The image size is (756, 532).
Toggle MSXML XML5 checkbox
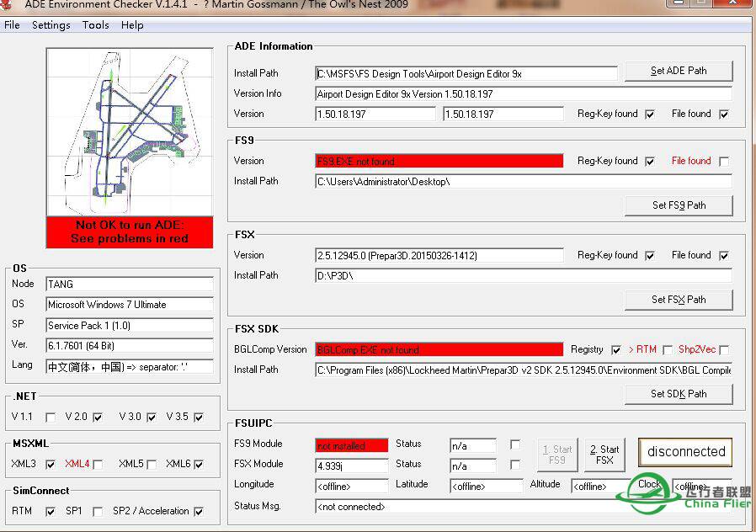point(152,465)
